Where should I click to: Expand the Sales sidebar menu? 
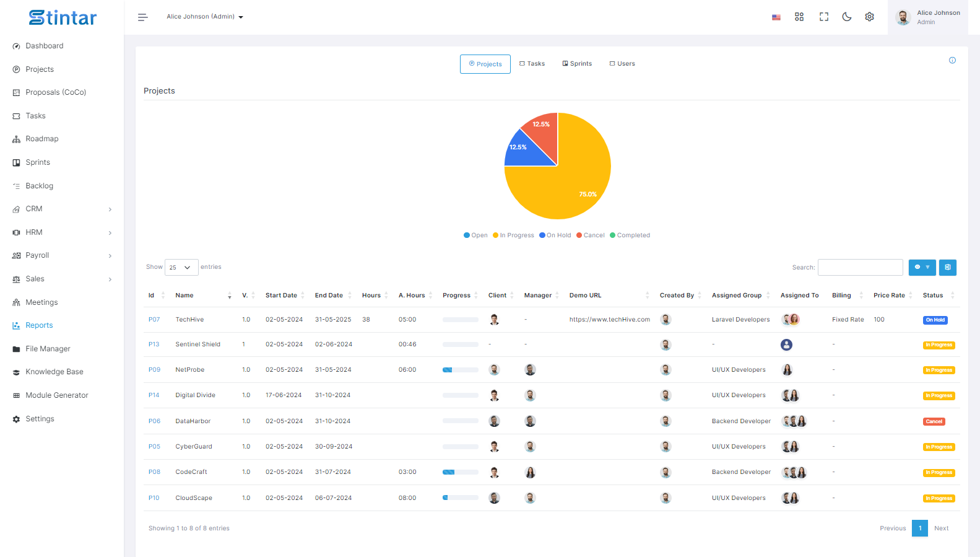pos(62,279)
